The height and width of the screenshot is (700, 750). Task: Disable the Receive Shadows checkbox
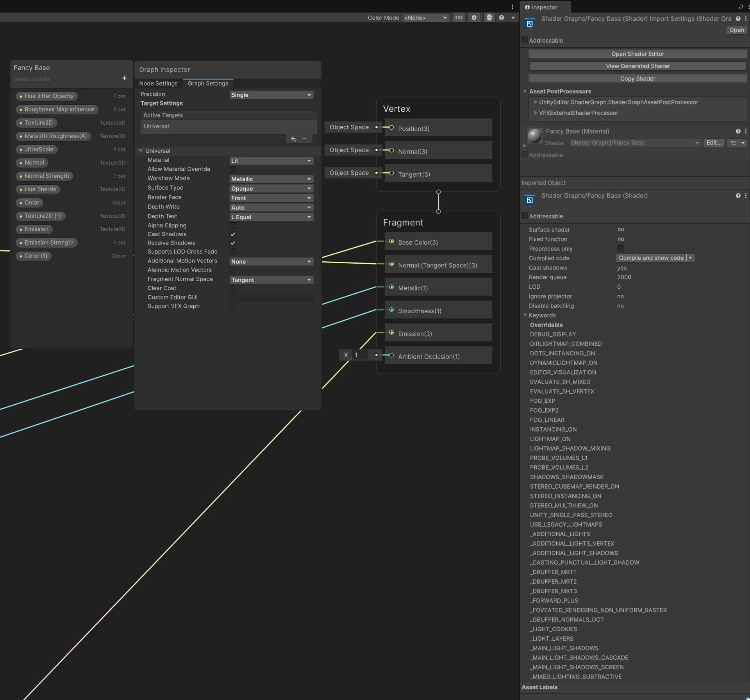tap(233, 243)
